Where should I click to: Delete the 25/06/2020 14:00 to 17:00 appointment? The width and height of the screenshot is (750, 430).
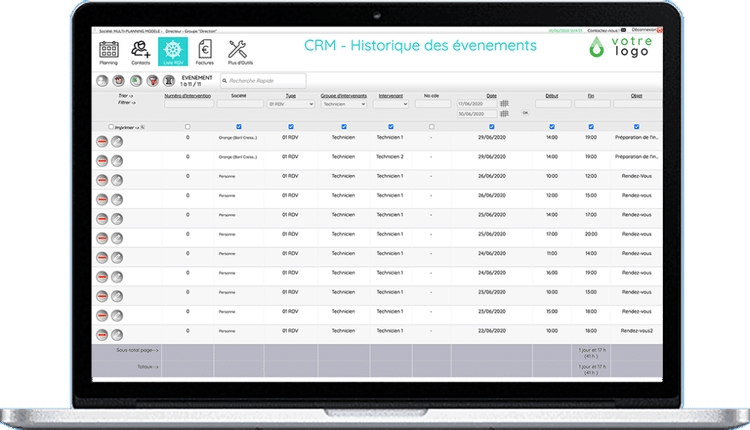point(102,219)
